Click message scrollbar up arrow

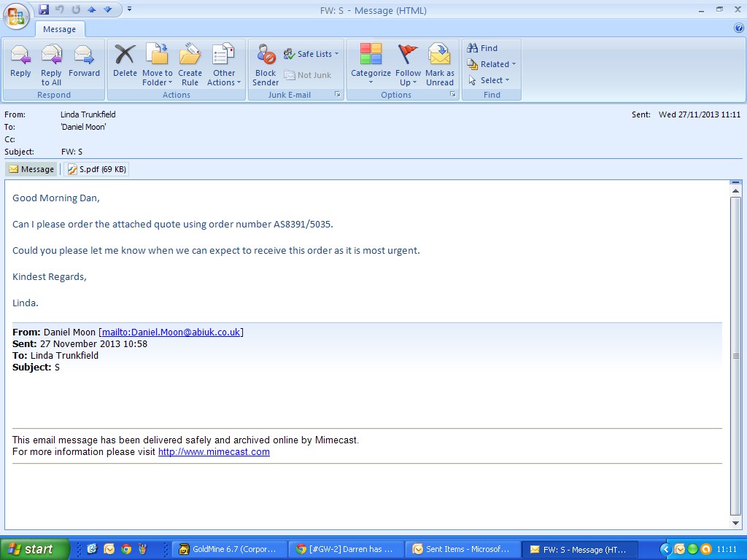point(735,191)
